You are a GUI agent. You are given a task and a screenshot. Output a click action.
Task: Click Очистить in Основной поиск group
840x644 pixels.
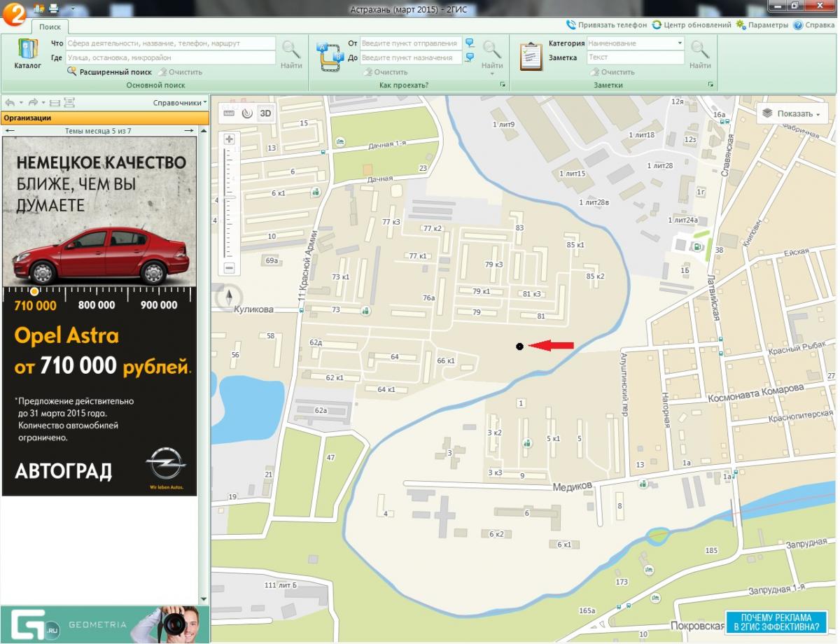pos(180,71)
